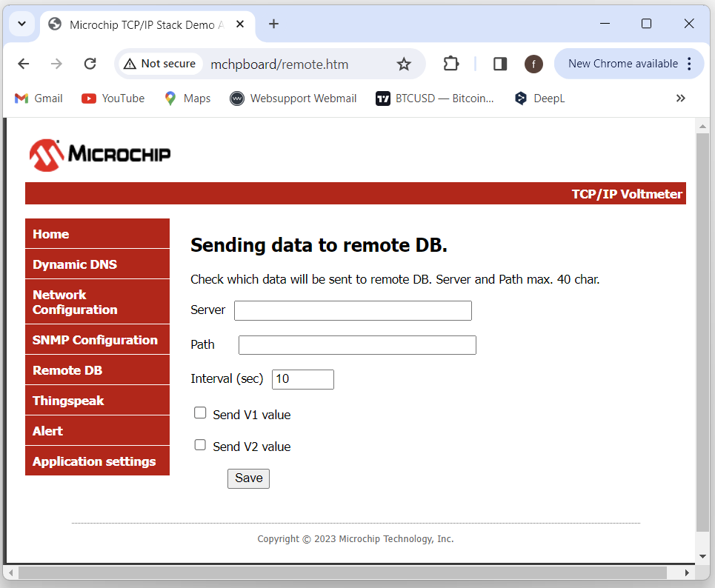The image size is (715, 588).
Task: Go back to the previous page
Action: (x=23, y=64)
